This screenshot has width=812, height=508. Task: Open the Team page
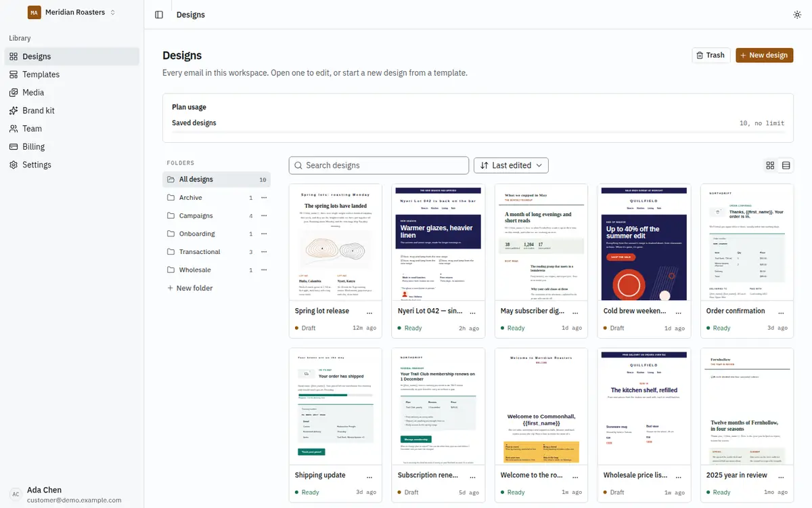click(x=72, y=129)
